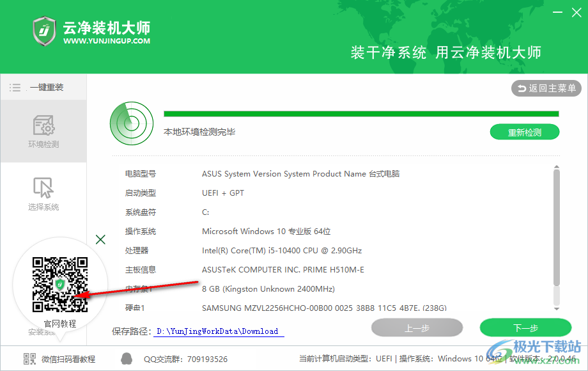Click the Intel(R) Core(TM) i5-10400 CPU value
This screenshot has height=371, width=588.
pyautogui.click(x=282, y=250)
